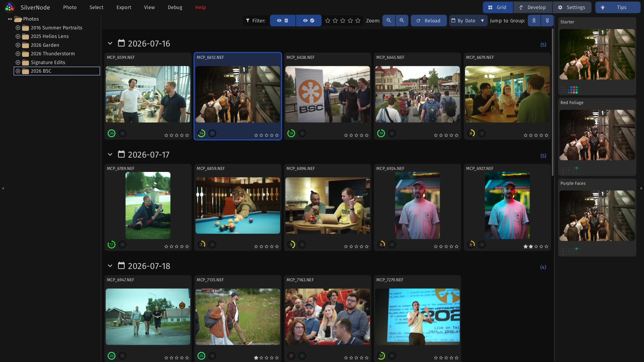Click the edit count badge 17 on MCP_6789.NEF

pos(111,245)
